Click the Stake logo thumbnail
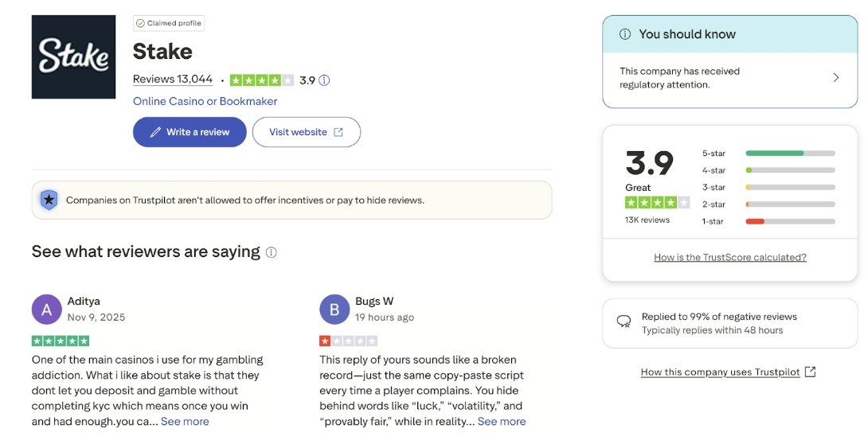Image resolution: width=868 pixels, height=444 pixels. 73,57
